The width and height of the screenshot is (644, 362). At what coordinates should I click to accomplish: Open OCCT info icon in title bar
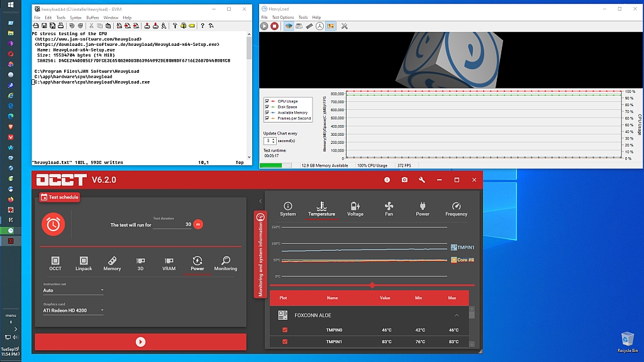pos(387,180)
